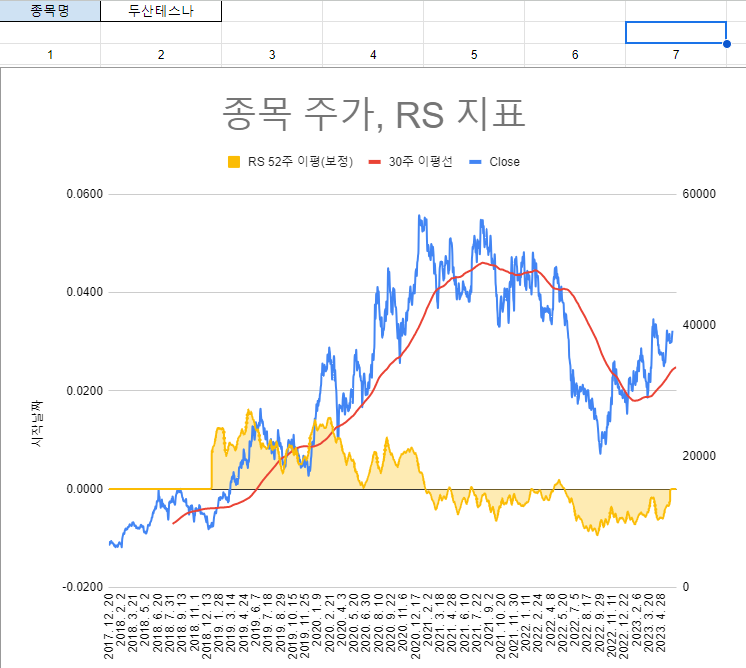This screenshot has height=668, width=746.
Task: Select the cell containing number 7
Action: pos(676,55)
